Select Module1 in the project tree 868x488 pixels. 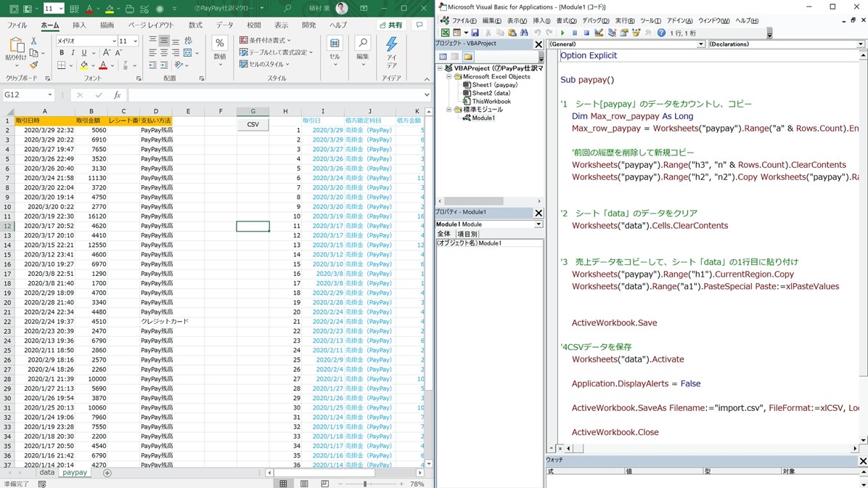pyautogui.click(x=483, y=118)
